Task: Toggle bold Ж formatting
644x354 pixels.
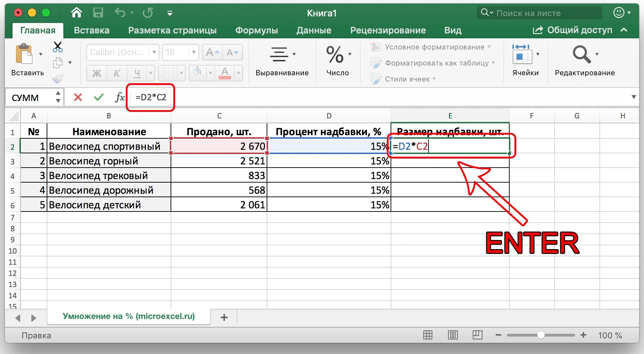Action: pyautogui.click(x=96, y=73)
